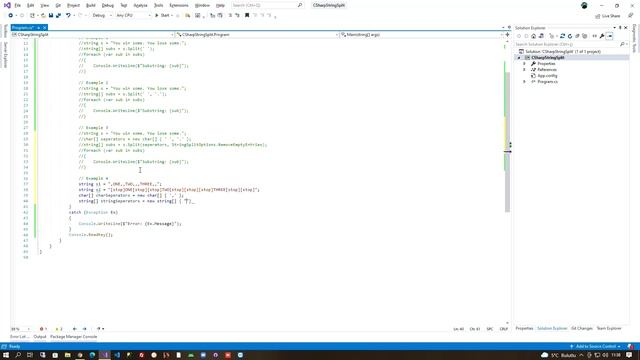Click the Save All icon
Image resolution: width=640 pixels, height=360 pixels.
point(58,16)
